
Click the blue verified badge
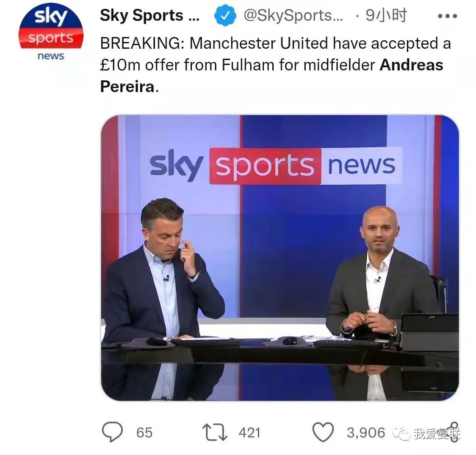[x=225, y=15]
